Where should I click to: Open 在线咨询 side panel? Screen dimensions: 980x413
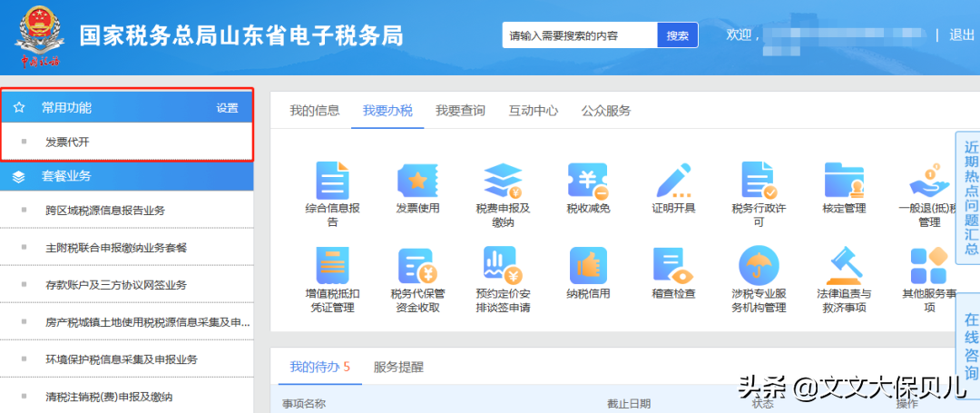tap(970, 346)
